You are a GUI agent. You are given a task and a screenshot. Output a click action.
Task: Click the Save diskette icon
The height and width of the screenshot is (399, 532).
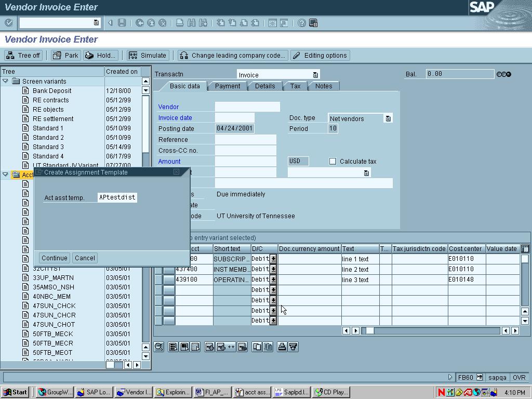pos(122,23)
